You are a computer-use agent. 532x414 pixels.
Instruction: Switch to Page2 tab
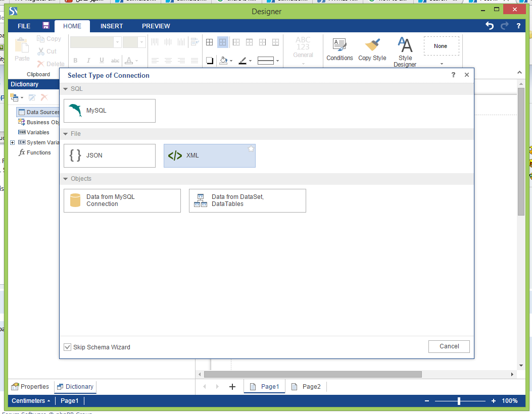(x=306, y=387)
